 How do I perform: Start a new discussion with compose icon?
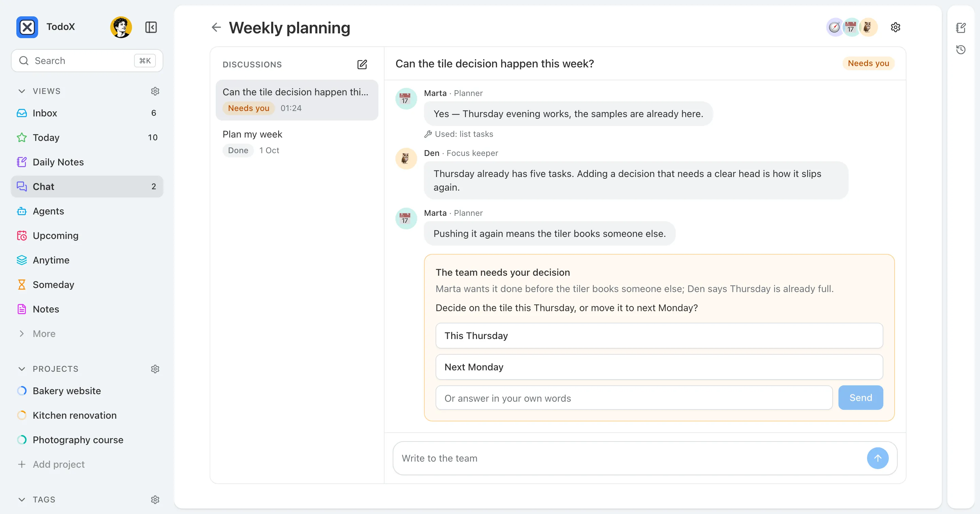coord(362,64)
